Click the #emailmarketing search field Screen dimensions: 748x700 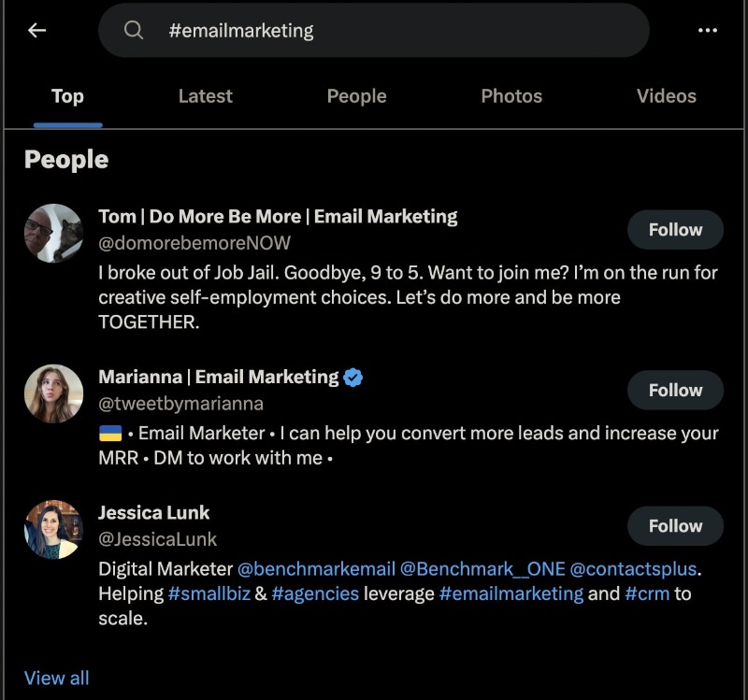click(x=373, y=31)
